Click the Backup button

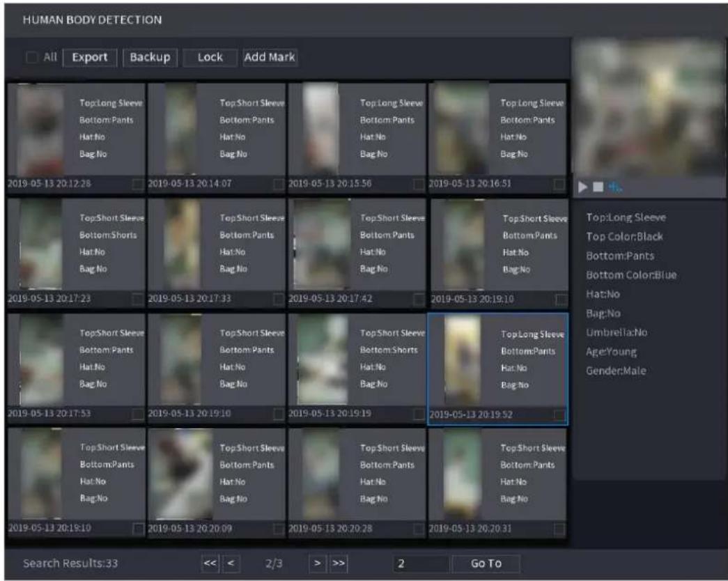click(150, 58)
